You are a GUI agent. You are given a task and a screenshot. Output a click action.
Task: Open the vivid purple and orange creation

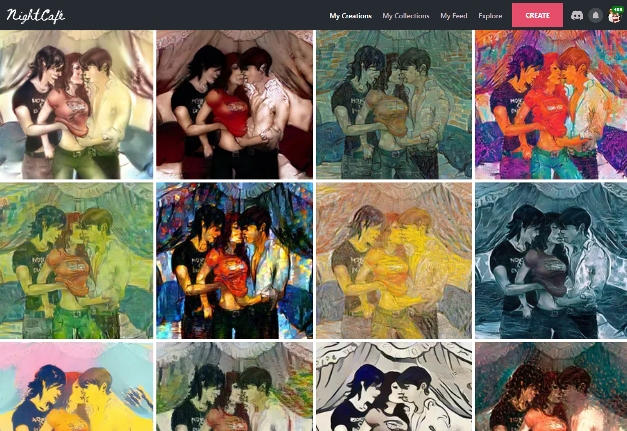pyautogui.click(x=551, y=104)
